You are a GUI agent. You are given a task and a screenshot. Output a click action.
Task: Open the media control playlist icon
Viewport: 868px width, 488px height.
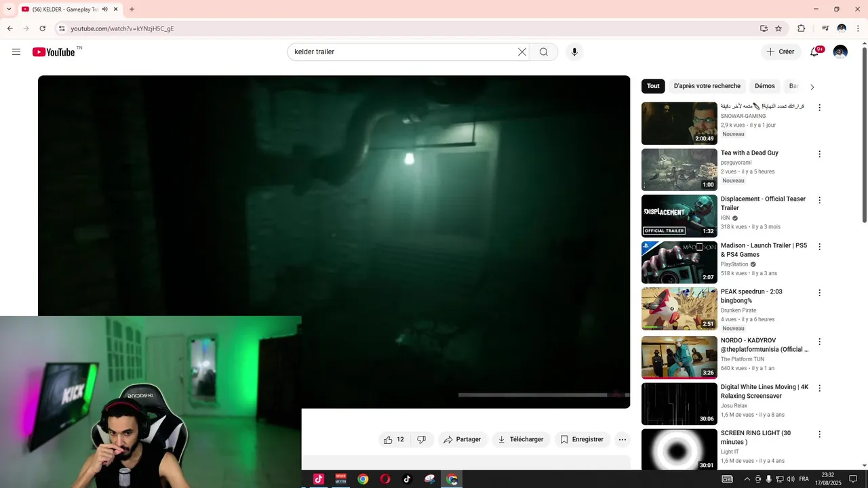pyautogui.click(x=825, y=28)
